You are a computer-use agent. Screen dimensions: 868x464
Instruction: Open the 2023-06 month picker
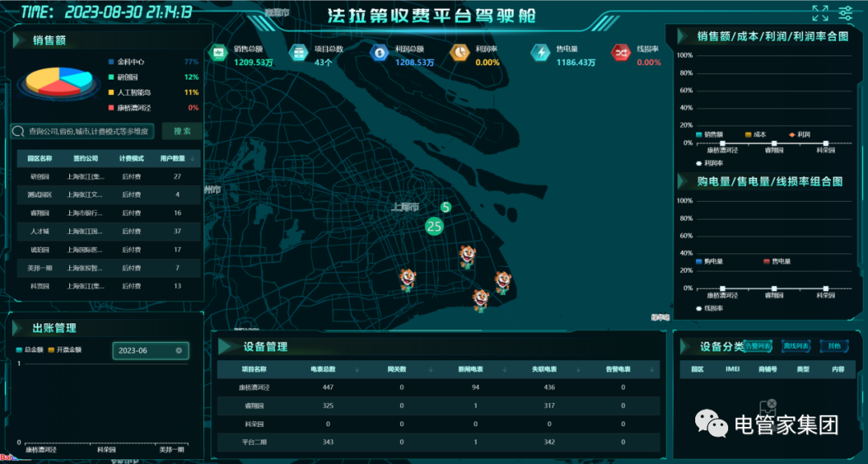pos(145,351)
